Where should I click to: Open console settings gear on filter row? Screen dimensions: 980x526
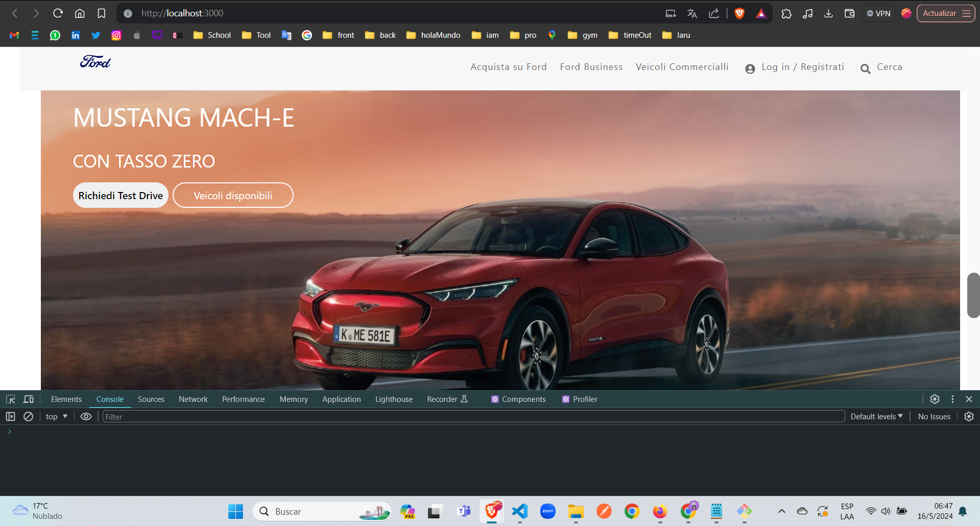click(969, 417)
